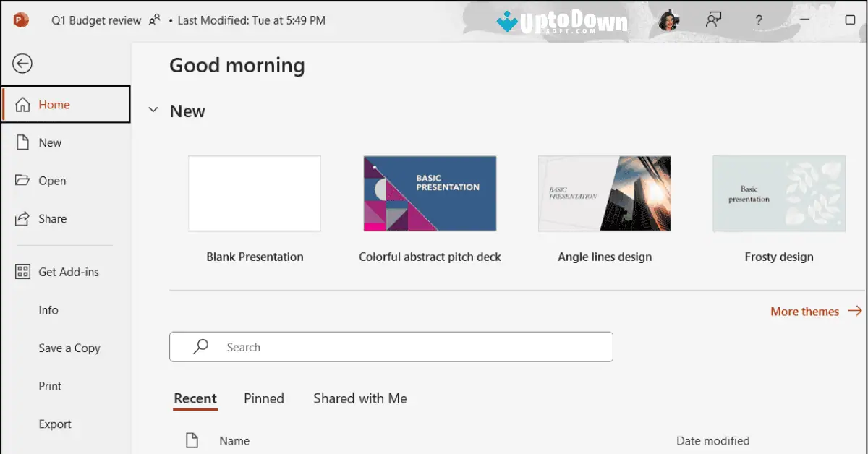Click the More themes link
The height and width of the screenshot is (454, 868).
tap(804, 311)
